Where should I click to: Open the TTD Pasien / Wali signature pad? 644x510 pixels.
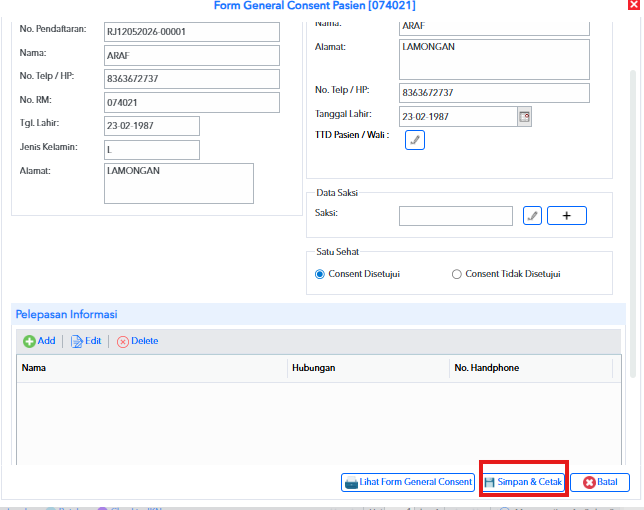pyautogui.click(x=415, y=140)
